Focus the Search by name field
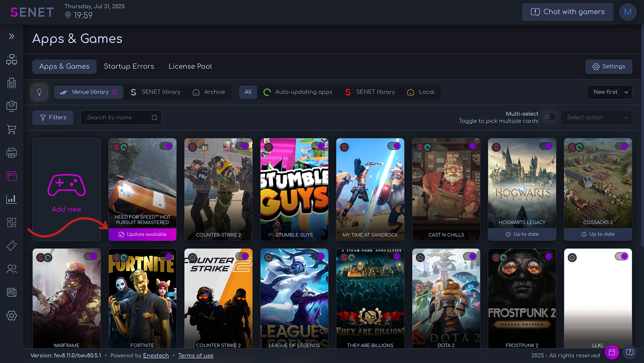This screenshot has height=363, width=644. click(x=121, y=118)
